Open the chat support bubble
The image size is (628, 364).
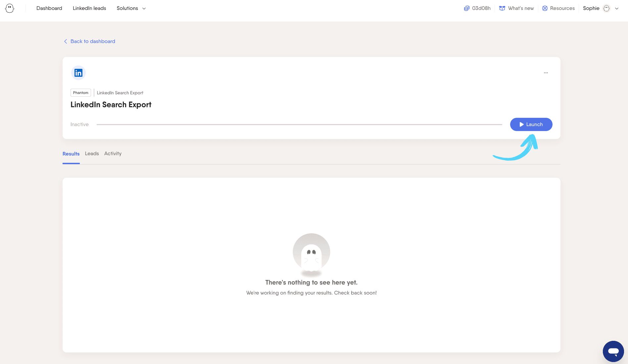[x=613, y=351]
